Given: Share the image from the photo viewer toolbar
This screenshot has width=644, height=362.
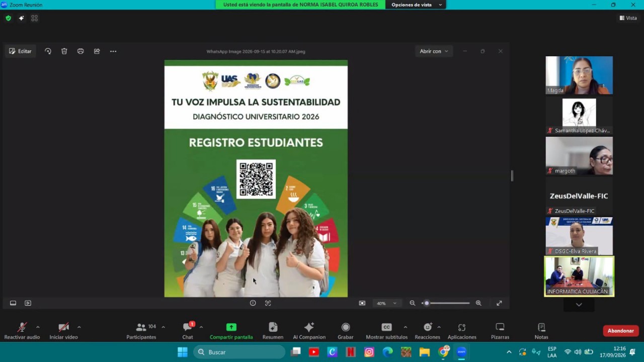Looking at the screenshot, I should tap(97, 51).
